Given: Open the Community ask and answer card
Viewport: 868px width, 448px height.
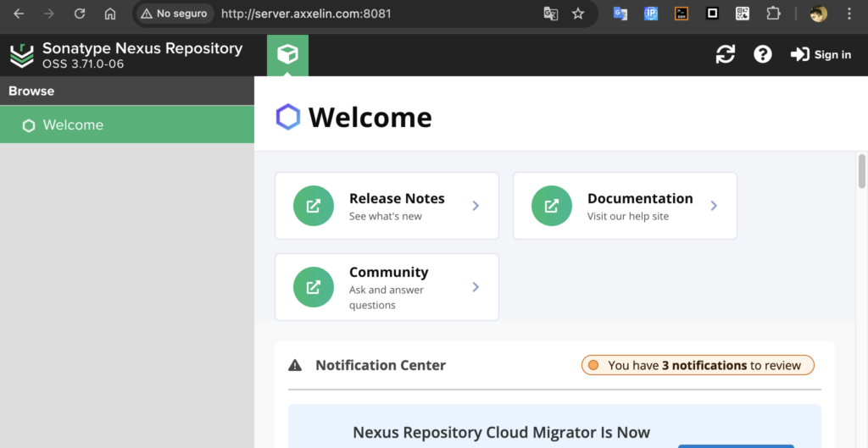Looking at the screenshot, I should [387, 287].
